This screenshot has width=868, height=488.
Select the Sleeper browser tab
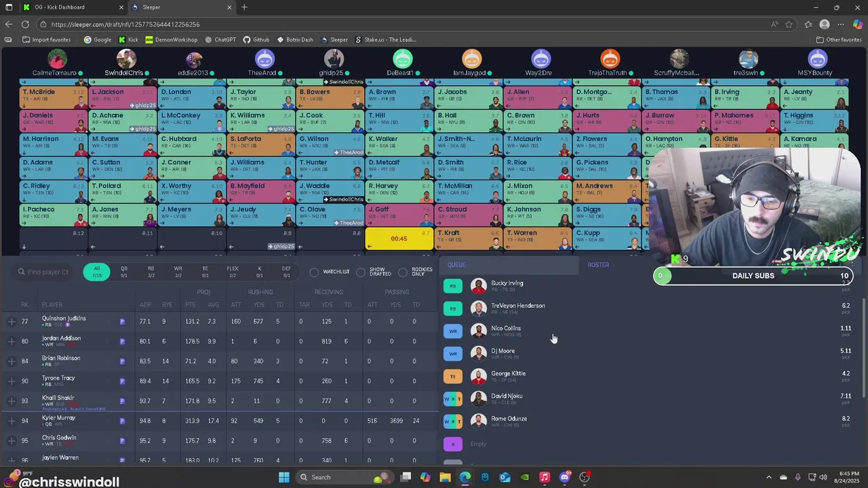[182, 7]
